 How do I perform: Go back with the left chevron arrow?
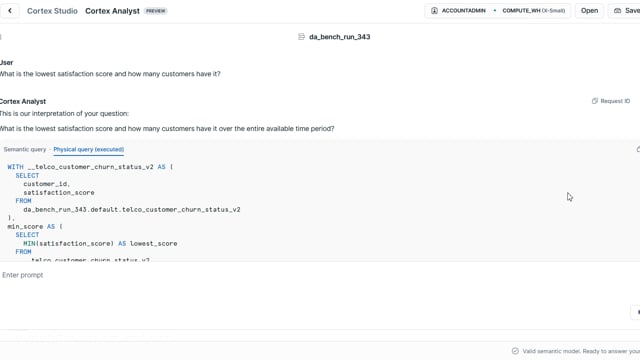(x=10, y=11)
